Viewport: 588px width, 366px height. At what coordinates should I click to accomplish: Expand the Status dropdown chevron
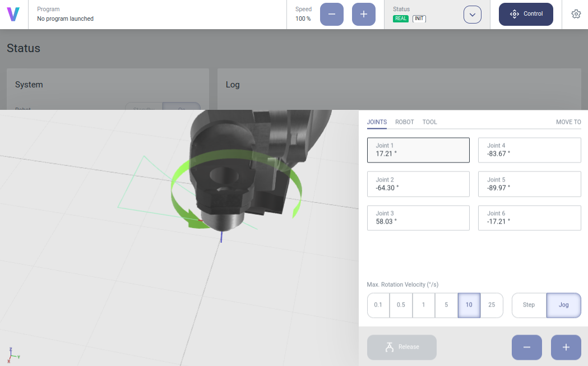point(472,15)
